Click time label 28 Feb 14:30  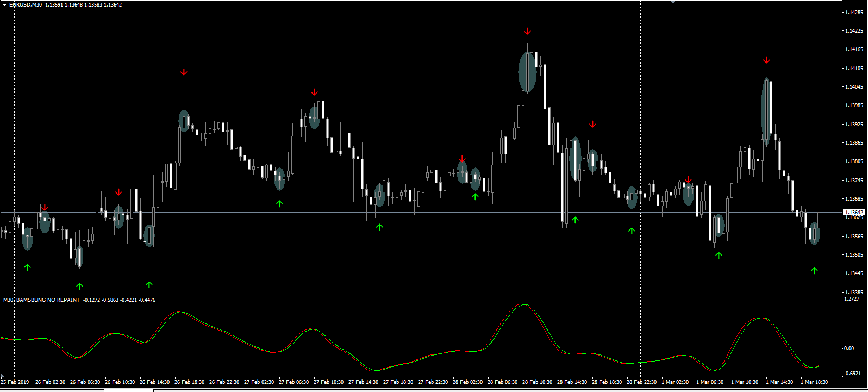click(x=572, y=382)
